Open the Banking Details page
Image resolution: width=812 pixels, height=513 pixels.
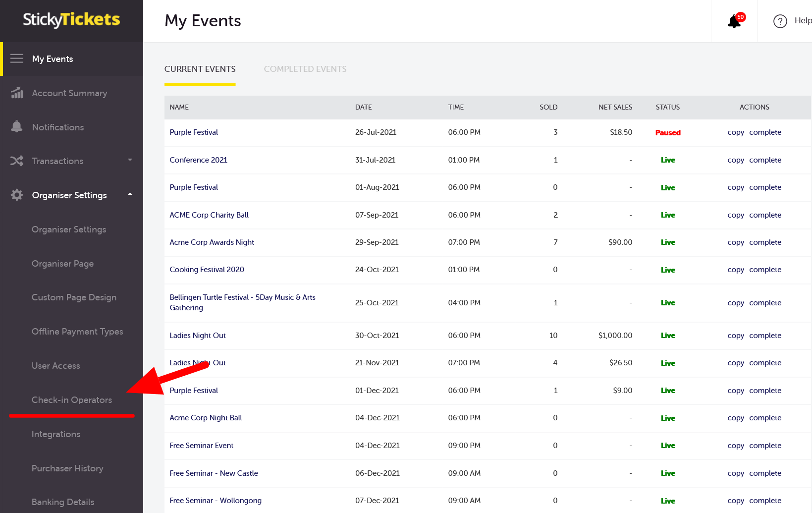point(63,502)
